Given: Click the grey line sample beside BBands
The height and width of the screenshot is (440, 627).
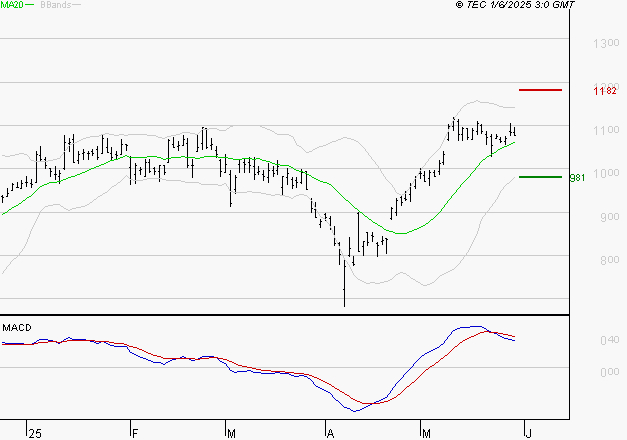Looking at the screenshot, I should click(x=78, y=6).
